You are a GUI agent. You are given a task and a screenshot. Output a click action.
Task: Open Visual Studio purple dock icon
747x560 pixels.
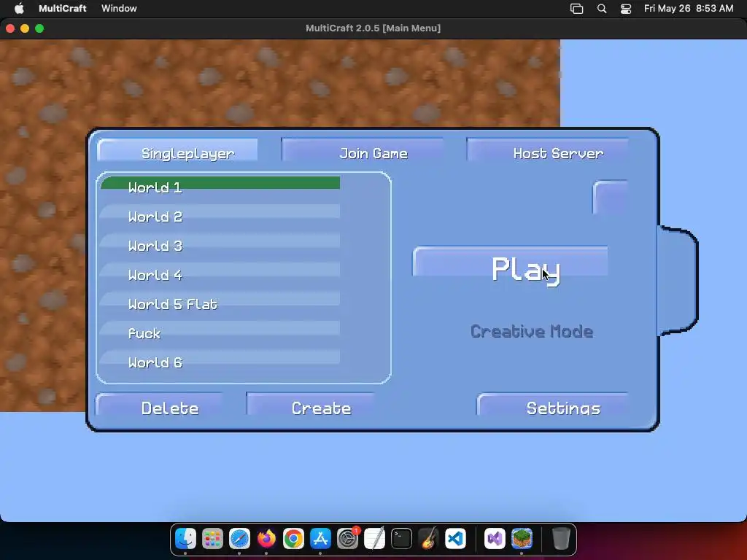[495, 539]
